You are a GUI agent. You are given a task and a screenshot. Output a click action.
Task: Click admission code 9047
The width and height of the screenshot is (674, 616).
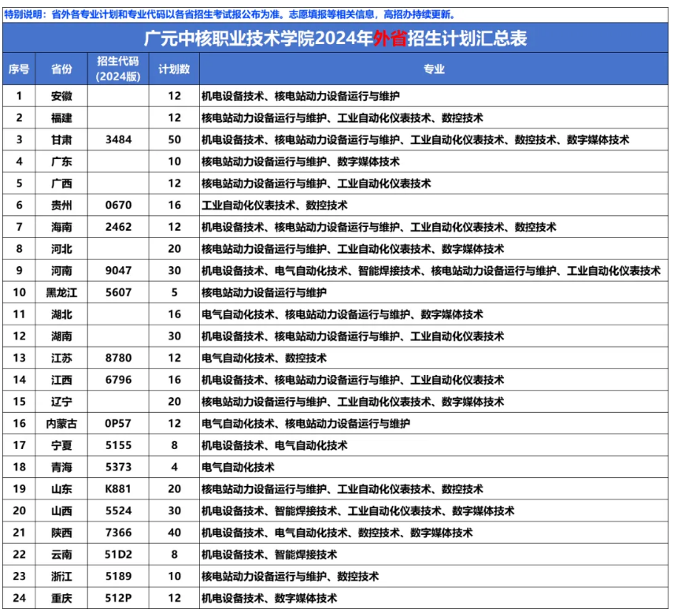click(x=118, y=271)
